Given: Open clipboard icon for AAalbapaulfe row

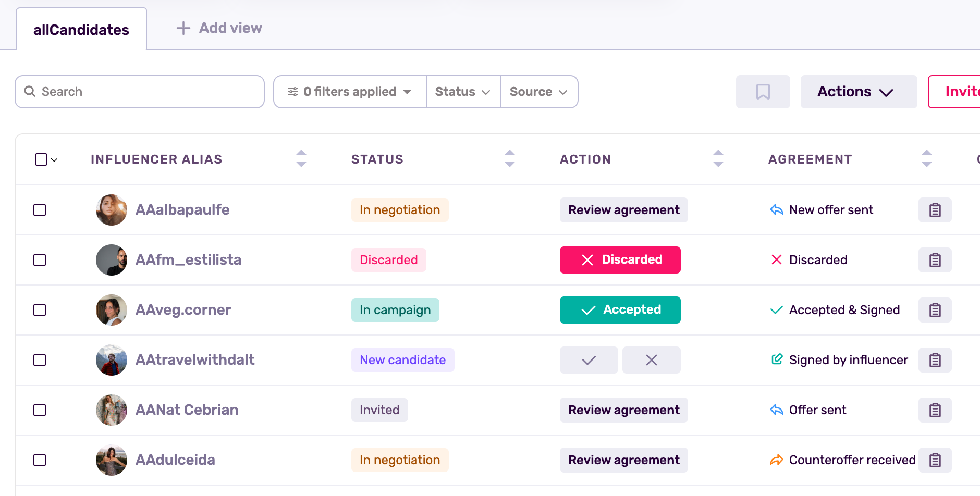Looking at the screenshot, I should 935,210.
